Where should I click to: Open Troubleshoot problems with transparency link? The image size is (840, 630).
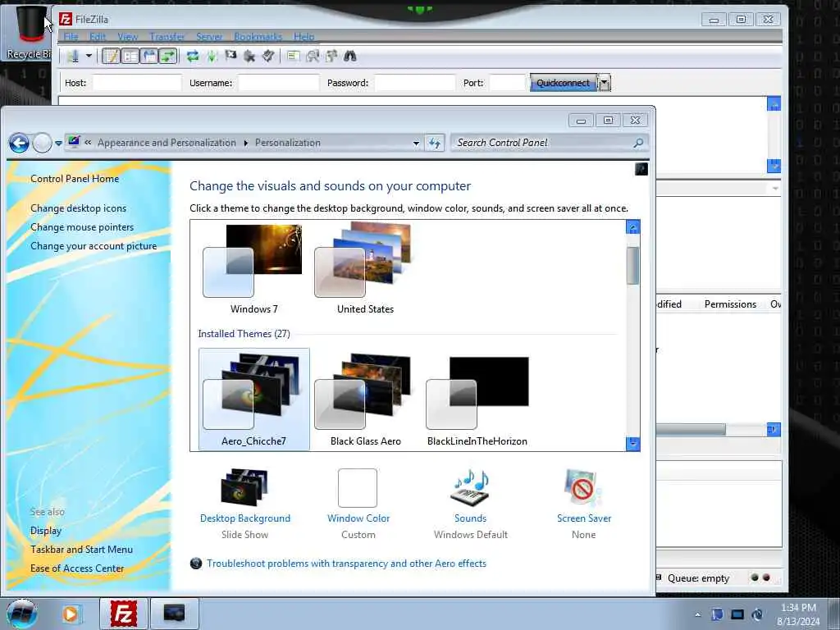pos(346,564)
